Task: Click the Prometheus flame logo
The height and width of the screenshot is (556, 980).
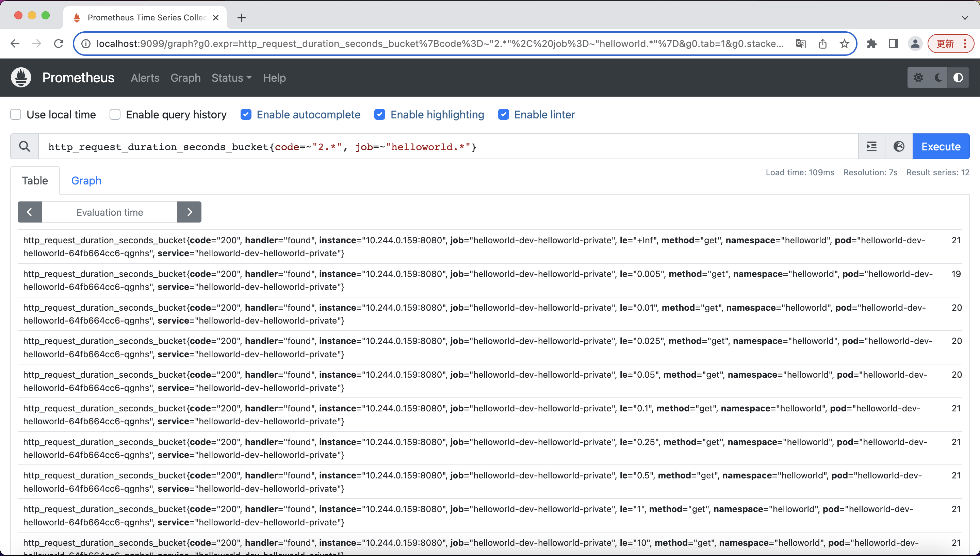Action: pos(21,78)
